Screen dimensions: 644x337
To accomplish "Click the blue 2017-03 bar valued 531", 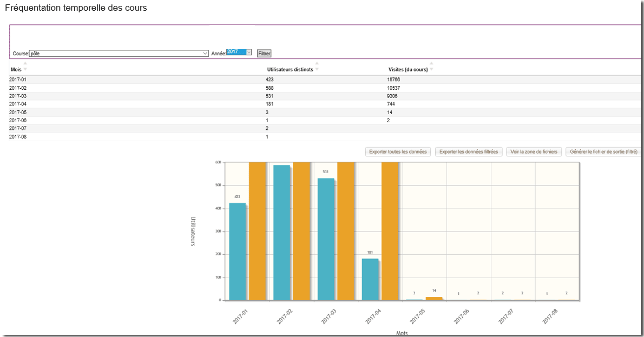I will click(325, 239).
